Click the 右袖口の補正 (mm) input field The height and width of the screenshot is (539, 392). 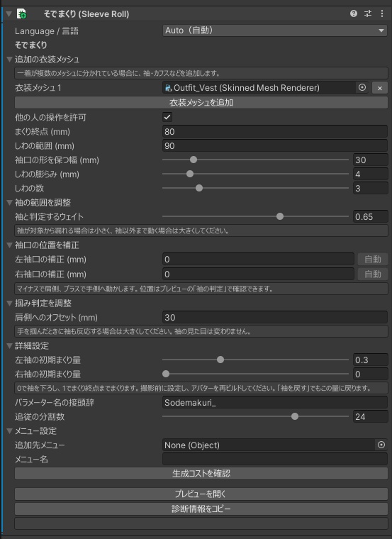coord(258,274)
